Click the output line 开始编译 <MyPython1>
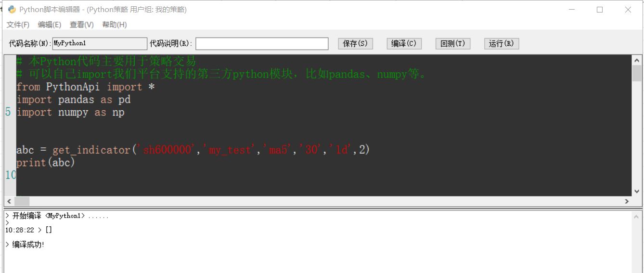The width and height of the screenshot is (644, 273). pos(57,216)
